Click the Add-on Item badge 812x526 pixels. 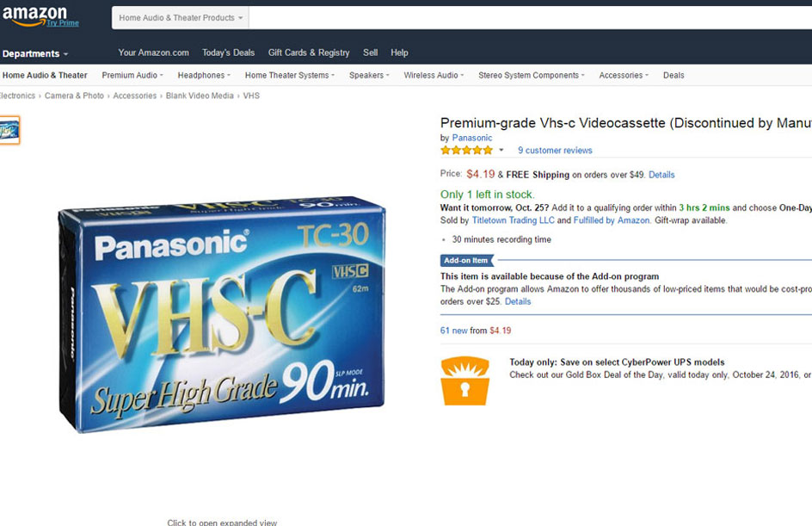[466, 260]
